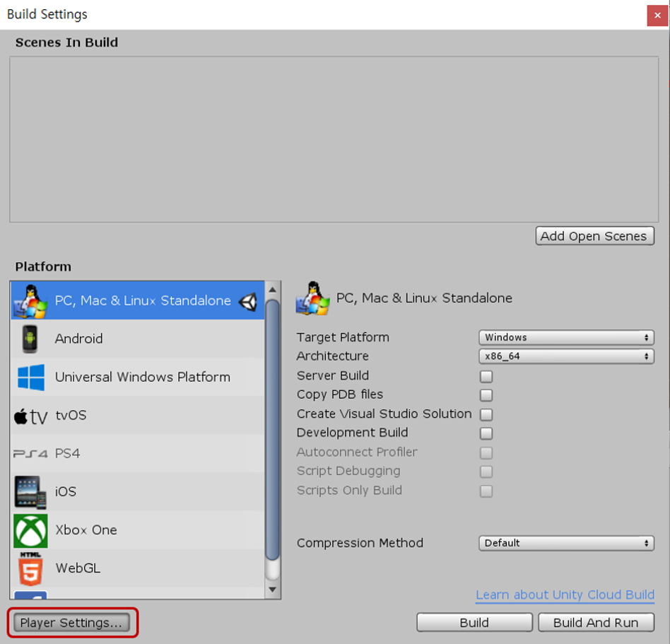670x644 pixels.
Task: Click inside the Scenes In Build list area
Action: [x=334, y=139]
